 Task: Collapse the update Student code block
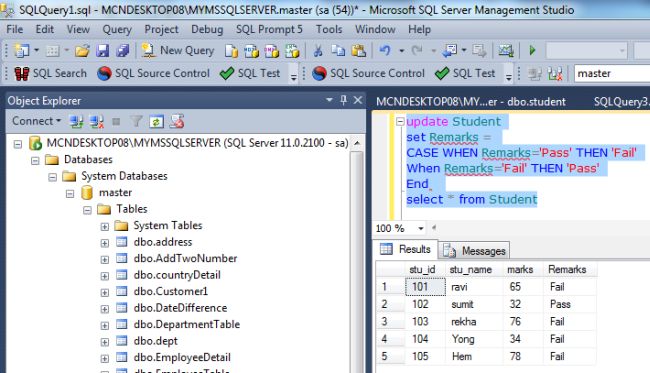point(400,121)
